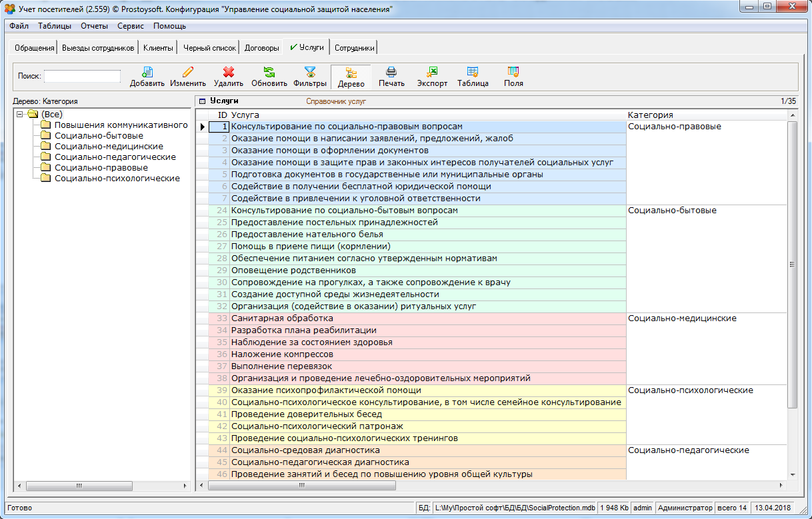Click into the Поиск search field

pyautogui.click(x=82, y=76)
